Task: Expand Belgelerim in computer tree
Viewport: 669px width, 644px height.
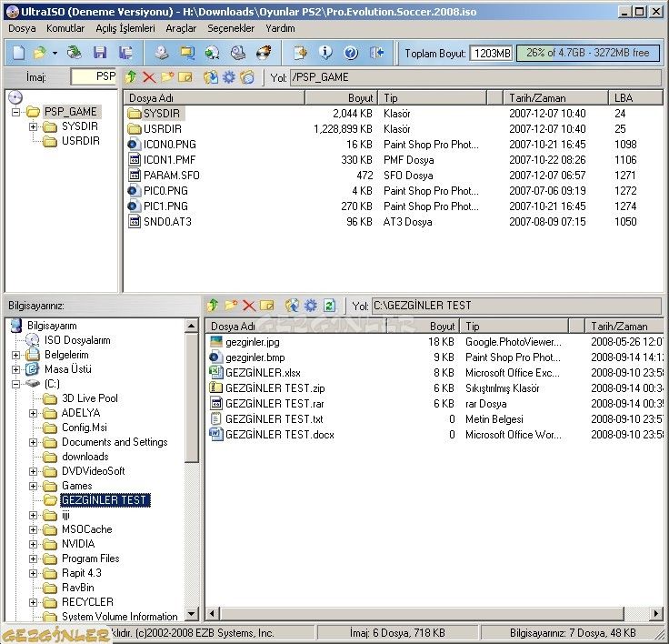Action: point(15,355)
